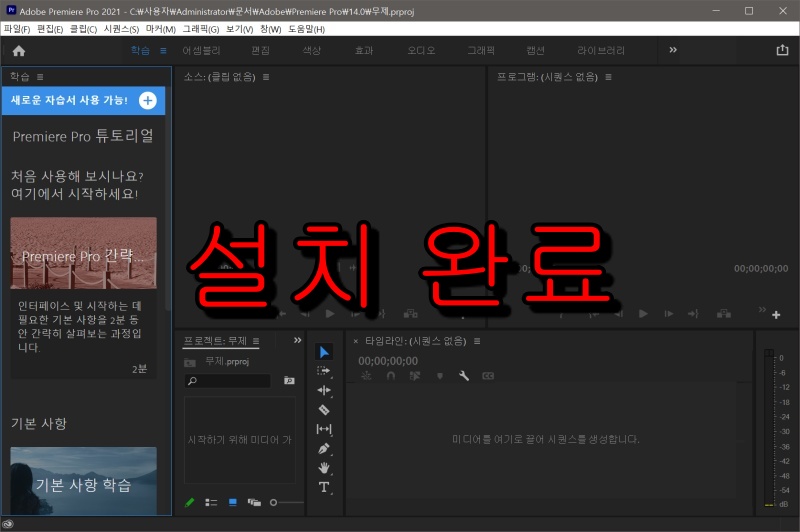Click the green pencil read/write icon
The image size is (800, 532).
[189, 502]
